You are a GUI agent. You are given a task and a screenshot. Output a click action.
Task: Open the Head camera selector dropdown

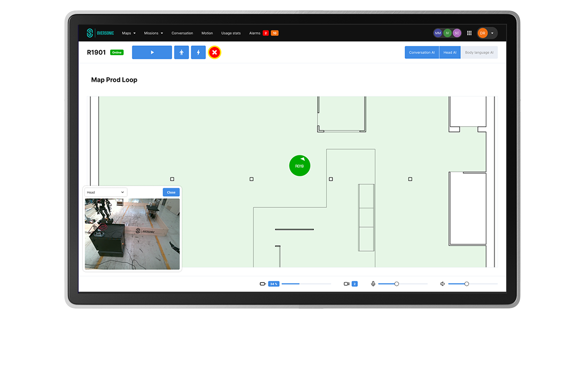[x=106, y=192]
